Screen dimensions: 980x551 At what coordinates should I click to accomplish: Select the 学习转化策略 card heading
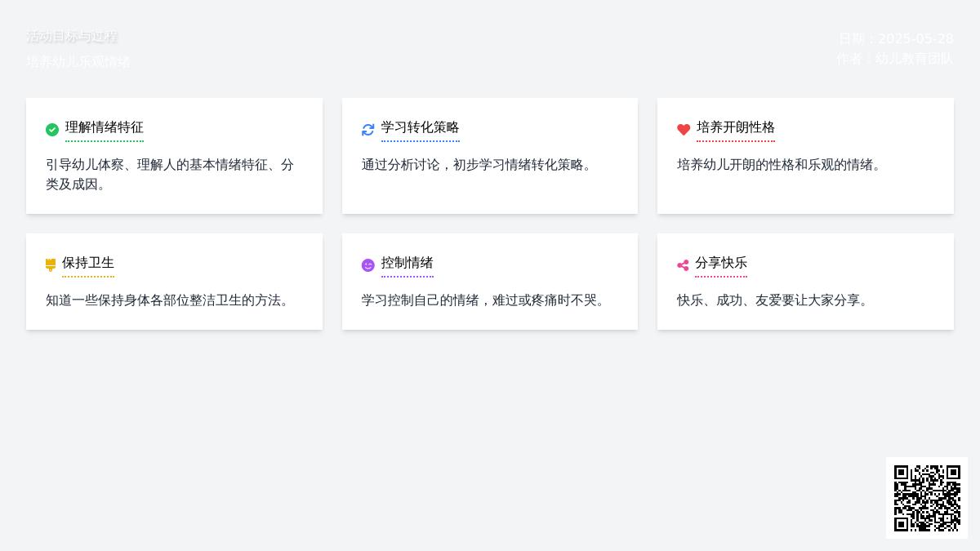[421, 127]
